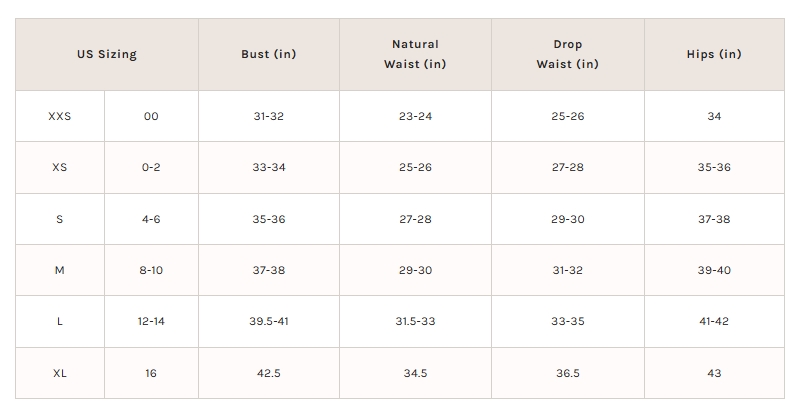Select the Drop Waist (in) header

tap(567, 54)
